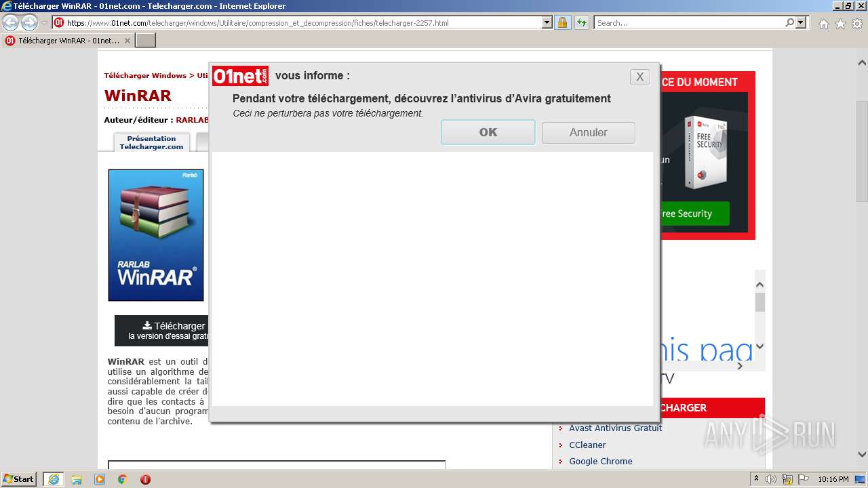Screen dimensions: 868x488
Task: Launch Chrome from the taskbar
Action: [122, 479]
